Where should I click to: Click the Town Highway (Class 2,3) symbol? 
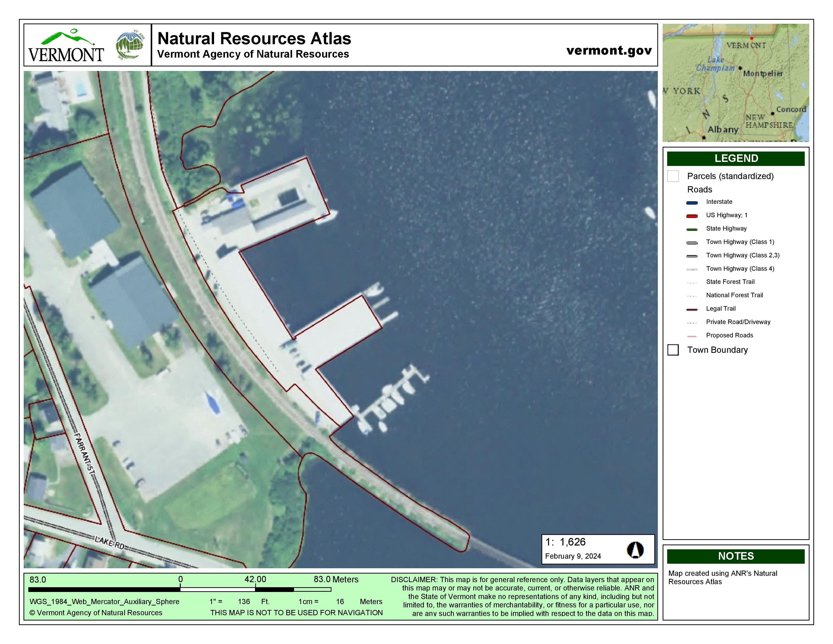coord(692,256)
